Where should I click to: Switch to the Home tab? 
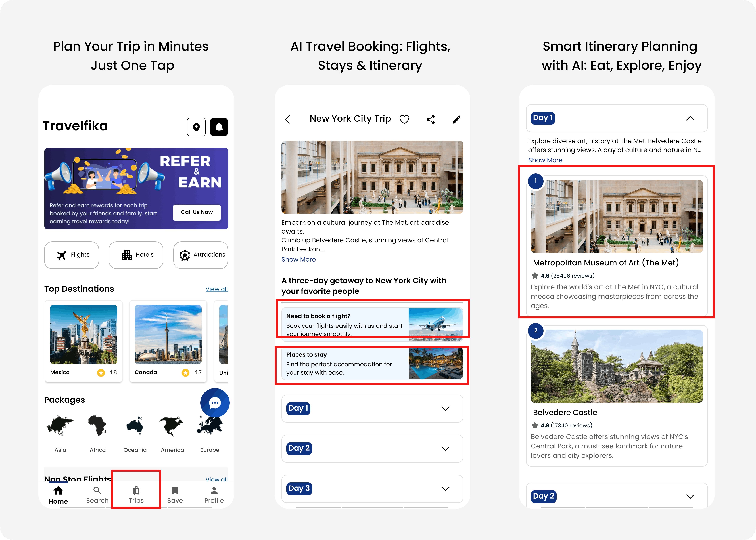[x=58, y=494]
